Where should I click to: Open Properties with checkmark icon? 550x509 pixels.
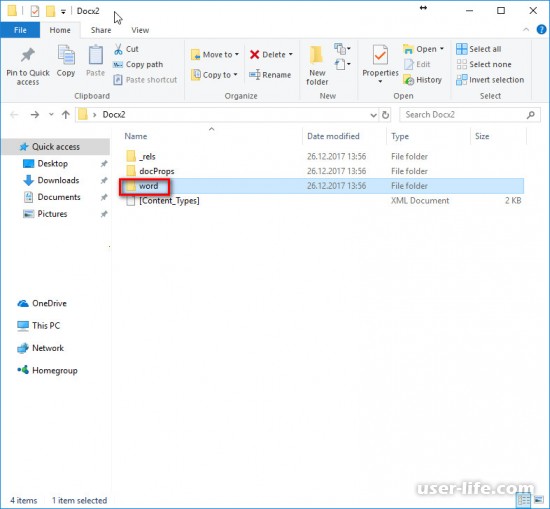point(380,55)
